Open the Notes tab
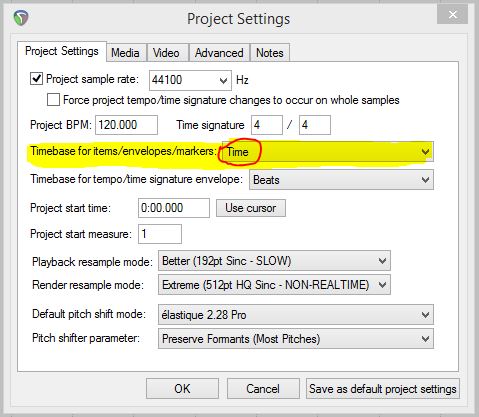 270,53
